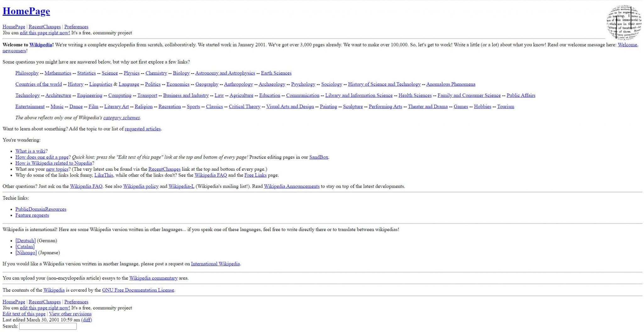Open the SandBox practice page
644x332 pixels.
(x=319, y=157)
